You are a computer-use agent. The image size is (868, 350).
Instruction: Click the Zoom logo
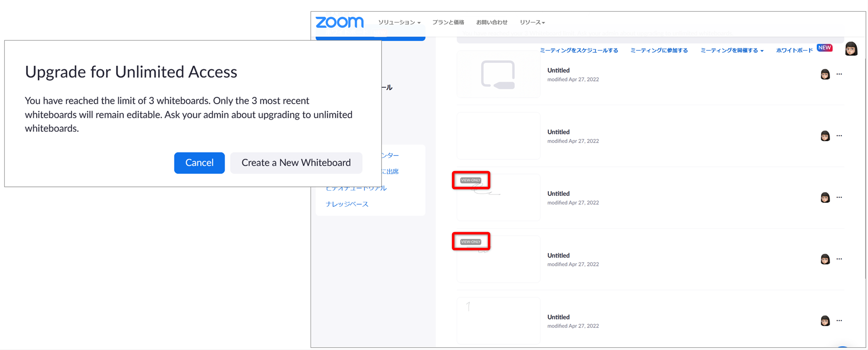pyautogui.click(x=339, y=22)
